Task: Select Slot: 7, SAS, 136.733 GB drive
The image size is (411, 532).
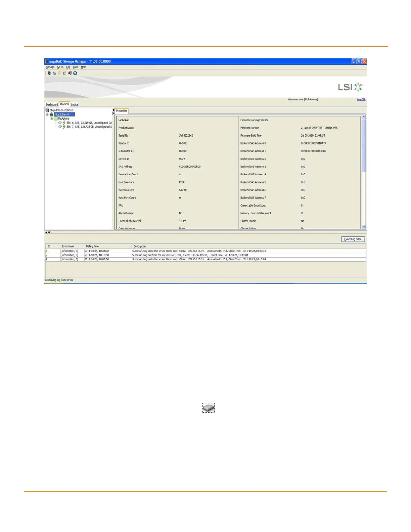Action: pyautogui.click(x=89, y=127)
